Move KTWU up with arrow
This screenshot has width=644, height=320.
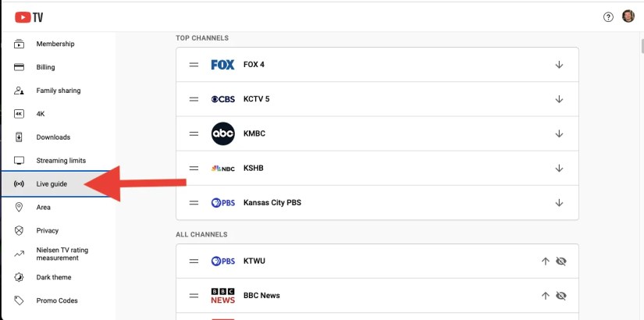pyautogui.click(x=546, y=261)
